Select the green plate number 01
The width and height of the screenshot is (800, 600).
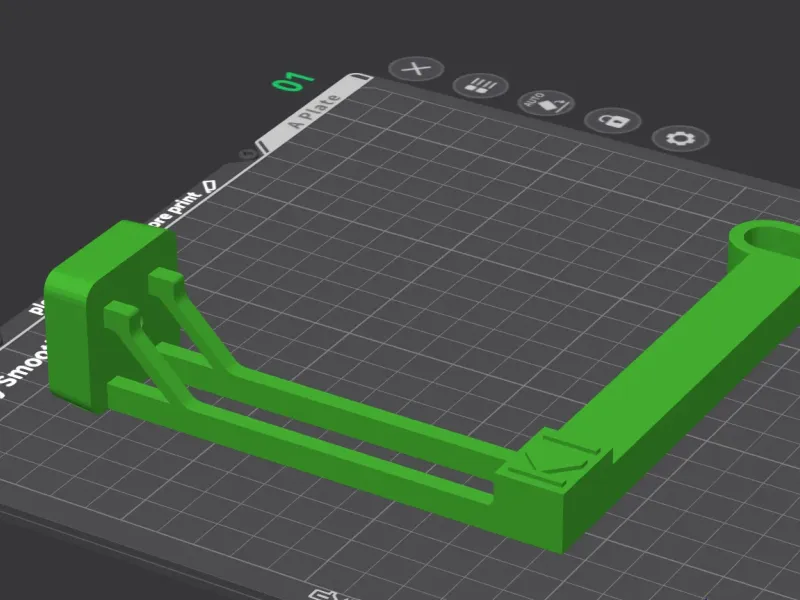293,81
